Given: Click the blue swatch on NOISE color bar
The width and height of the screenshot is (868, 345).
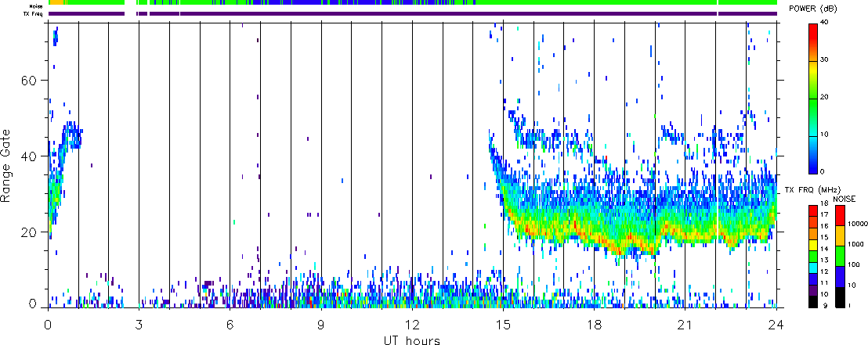Looking at the screenshot, I should [840, 276].
